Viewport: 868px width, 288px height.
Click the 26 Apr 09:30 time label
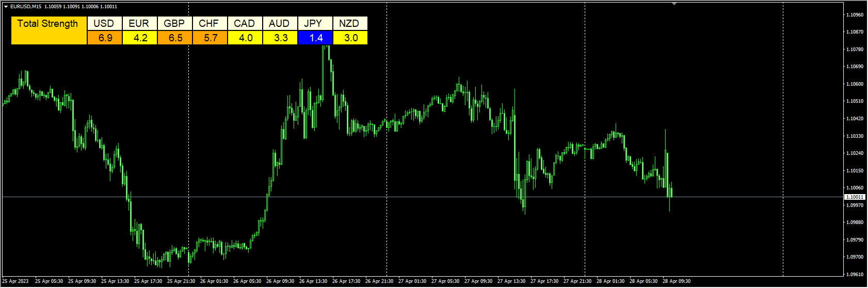[280, 281]
